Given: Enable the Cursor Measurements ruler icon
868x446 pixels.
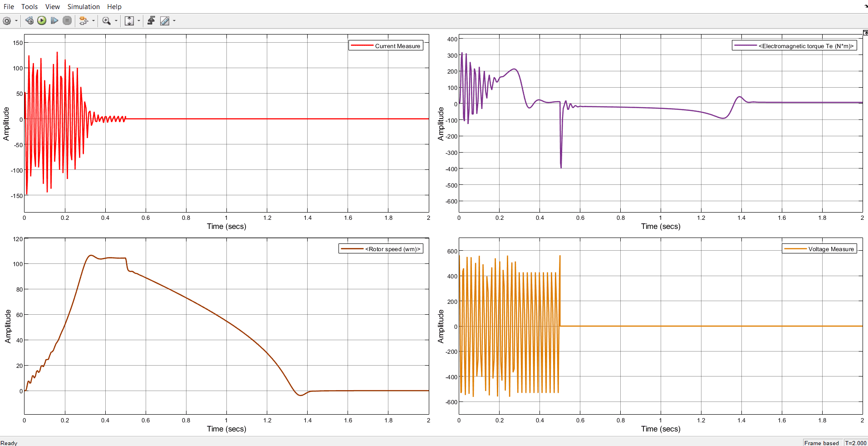Looking at the screenshot, I should click(165, 21).
